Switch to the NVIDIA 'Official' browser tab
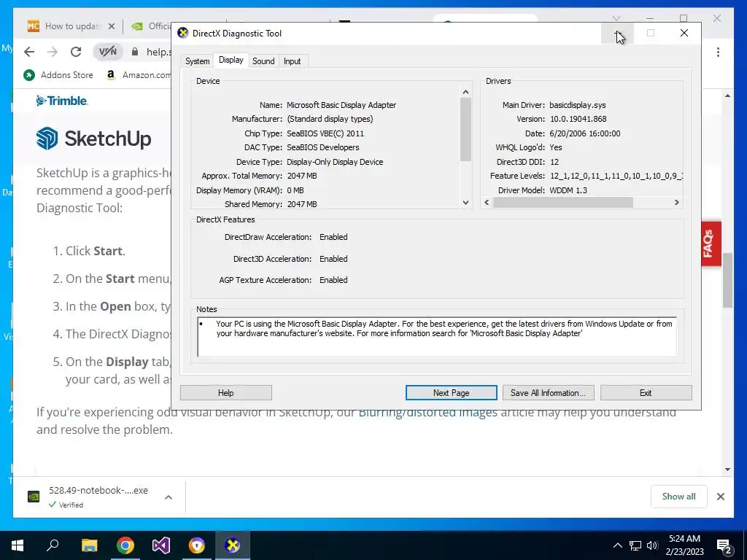The height and width of the screenshot is (560, 747). pos(152,26)
